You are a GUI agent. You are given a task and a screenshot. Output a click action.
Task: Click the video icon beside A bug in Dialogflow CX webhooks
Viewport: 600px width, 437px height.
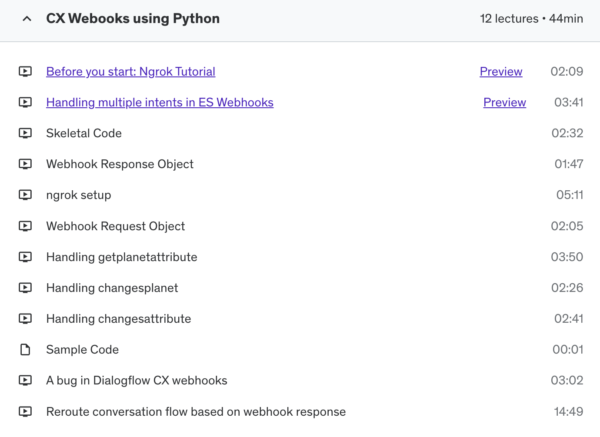[25, 380]
